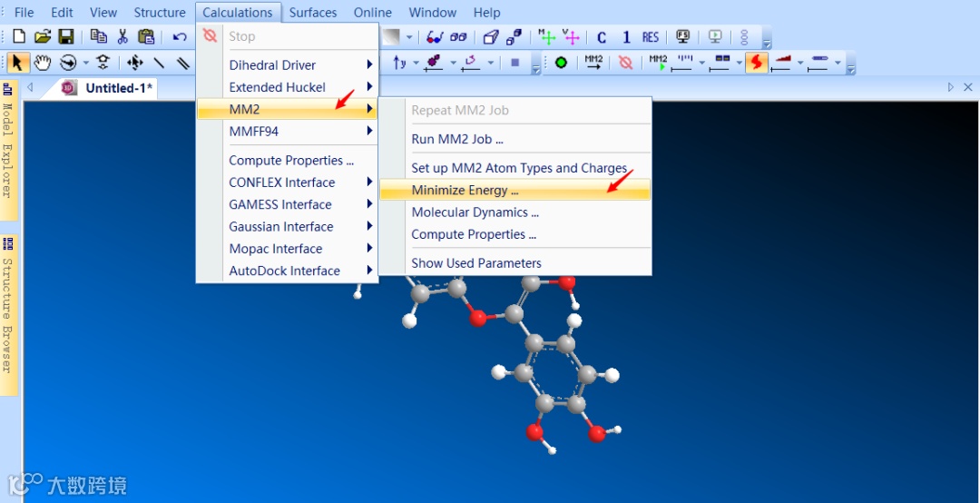
Task: Open a file with the folder icon
Action: tap(43, 37)
